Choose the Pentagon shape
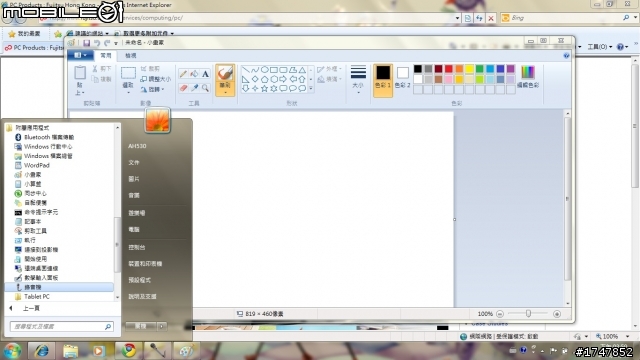The width and height of the screenshot is (640, 360). 264,79
